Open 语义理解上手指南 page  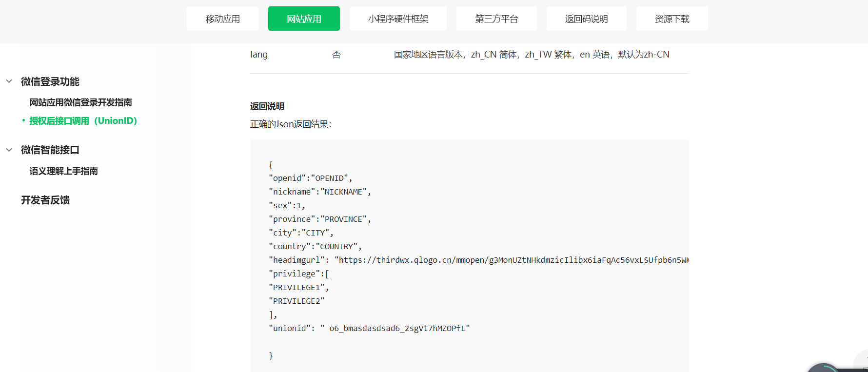coord(63,171)
